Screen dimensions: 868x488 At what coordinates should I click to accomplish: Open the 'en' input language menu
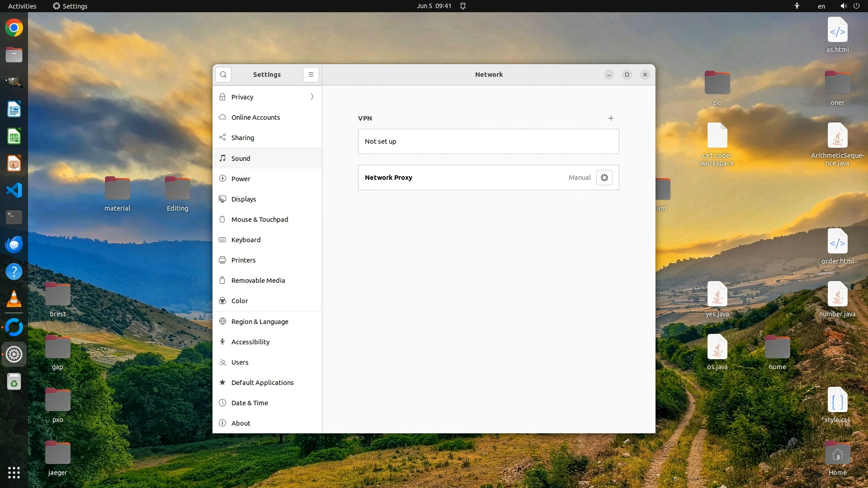(821, 6)
